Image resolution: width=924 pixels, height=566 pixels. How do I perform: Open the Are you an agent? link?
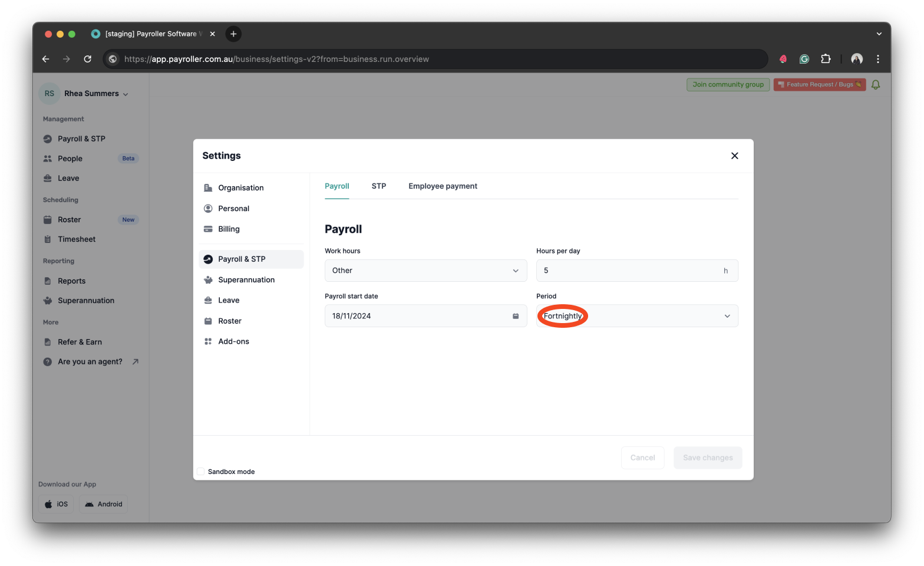pos(90,362)
